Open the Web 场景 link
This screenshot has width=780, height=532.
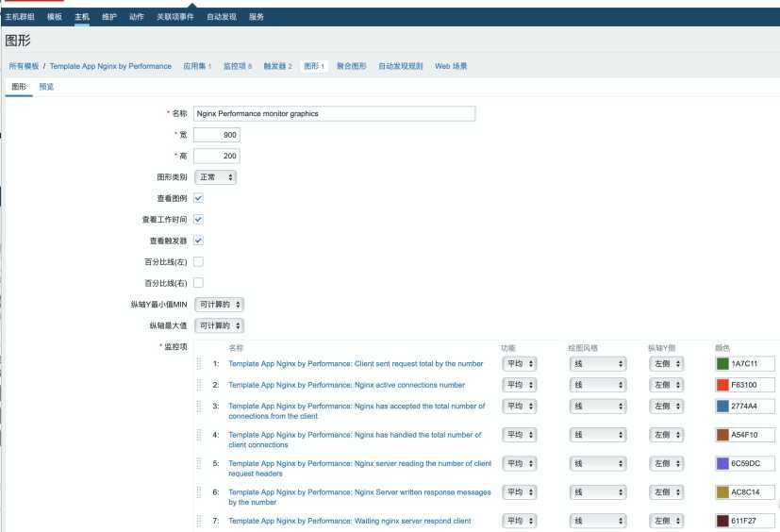[451, 66]
